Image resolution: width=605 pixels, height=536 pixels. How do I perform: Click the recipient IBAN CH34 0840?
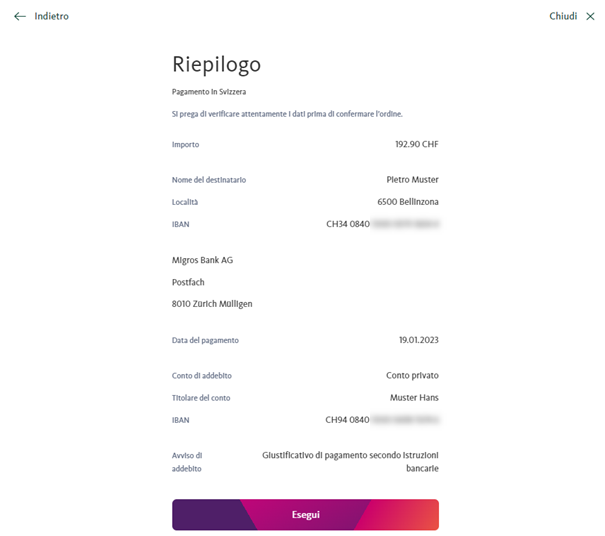pos(348,224)
